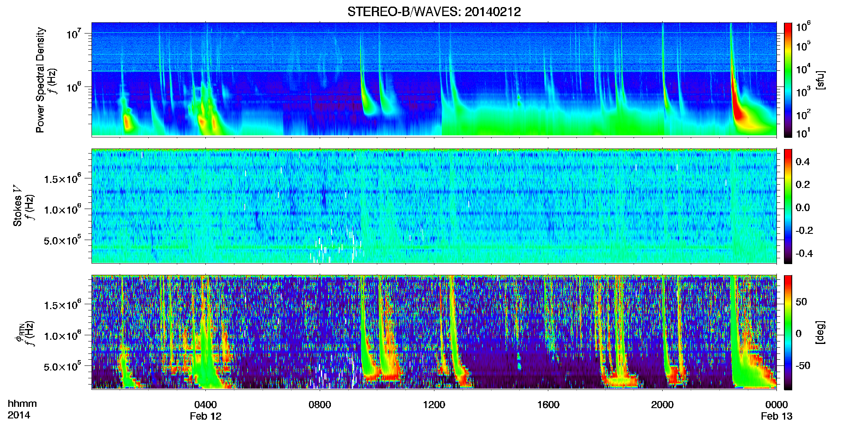Viewport: 868px width, 447px height.
Task: Click the 2000 time tick label
Action: [x=662, y=404]
